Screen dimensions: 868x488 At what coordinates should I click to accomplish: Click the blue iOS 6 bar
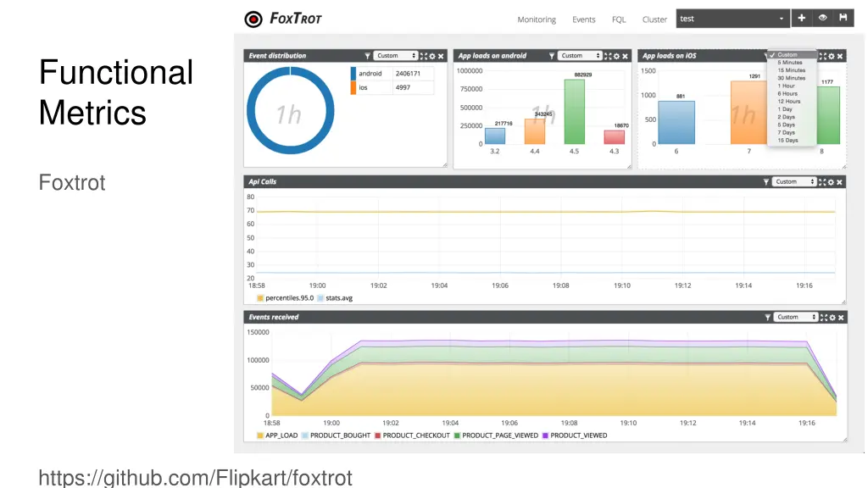click(x=676, y=123)
